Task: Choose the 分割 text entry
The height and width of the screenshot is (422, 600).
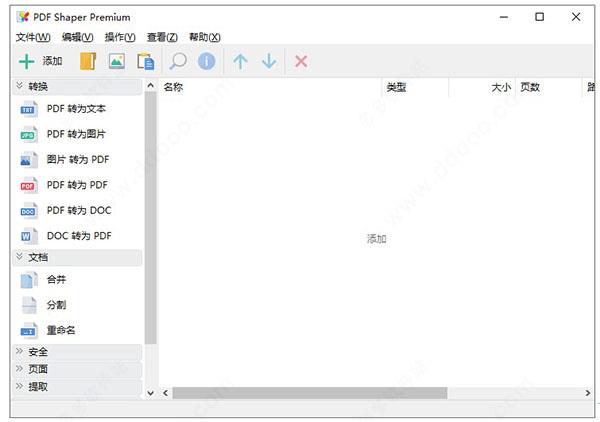Action: (56, 305)
